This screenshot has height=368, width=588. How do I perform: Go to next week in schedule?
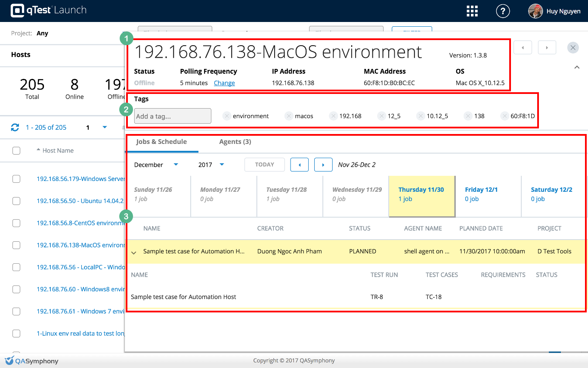(x=323, y=165)
